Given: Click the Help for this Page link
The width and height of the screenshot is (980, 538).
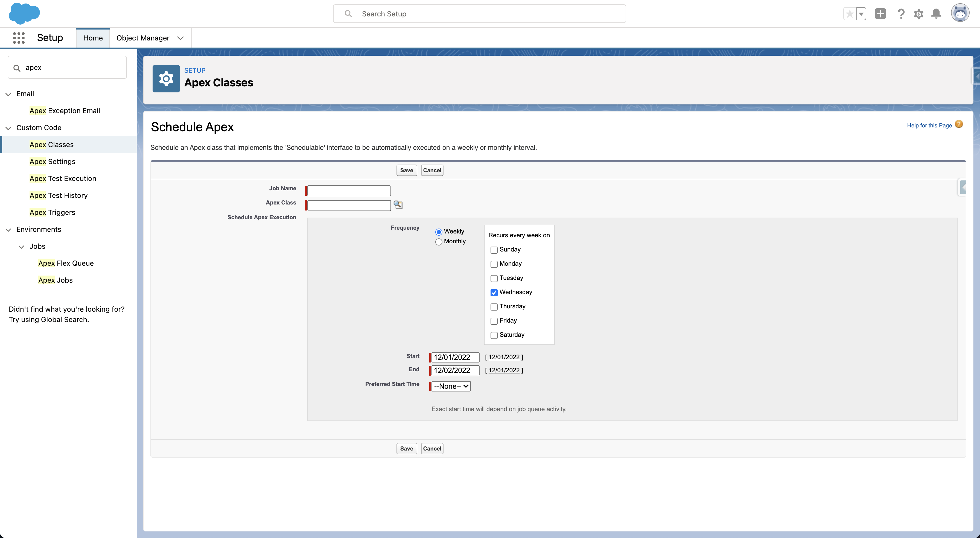Looking at the screenshot, I should click(929, 125).
